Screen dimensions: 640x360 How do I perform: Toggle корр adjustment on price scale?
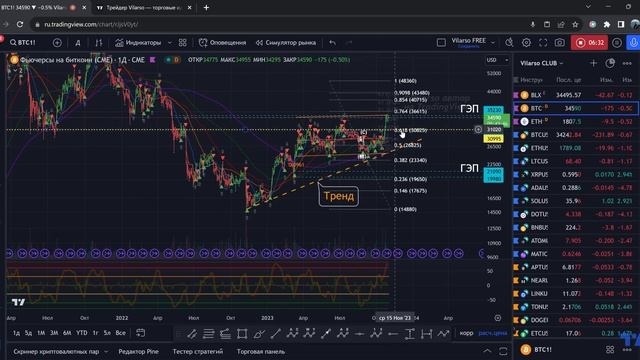(x=466, y=333)
